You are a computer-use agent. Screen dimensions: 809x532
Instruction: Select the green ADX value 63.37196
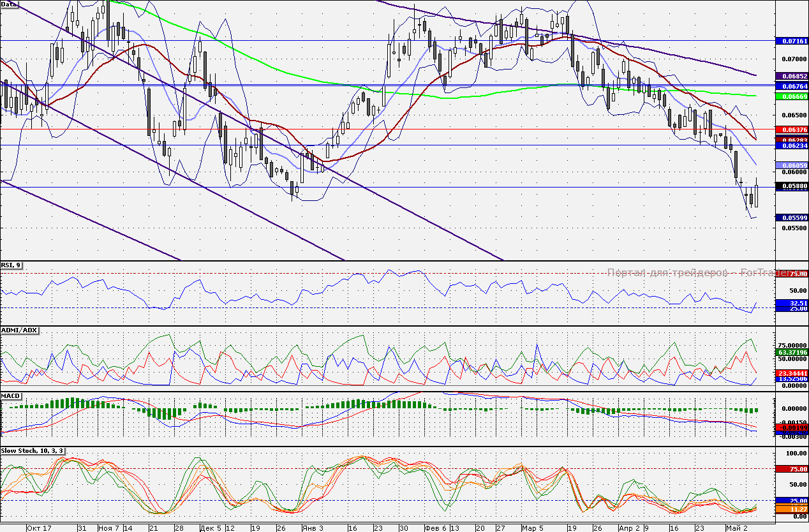tap(792, 351)
